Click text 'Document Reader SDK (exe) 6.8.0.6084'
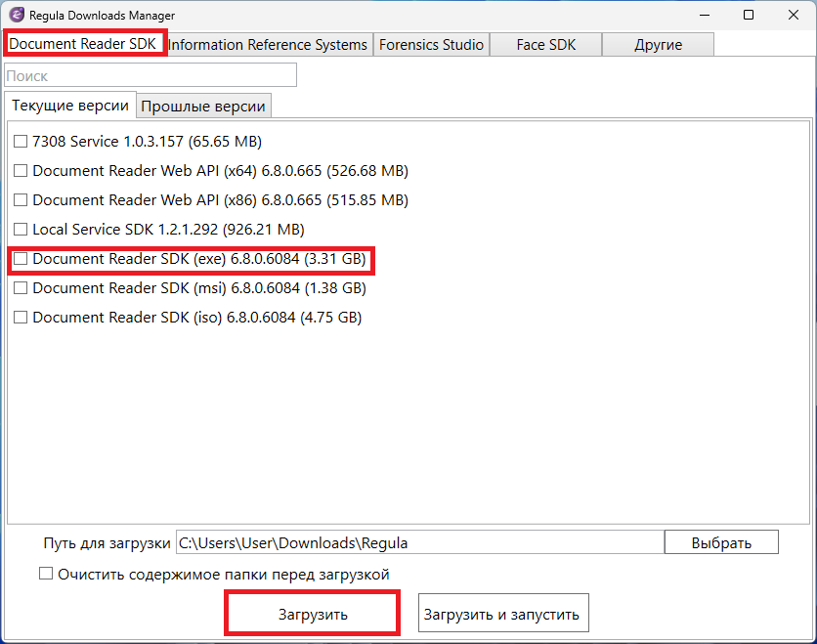The image size is (817, 644). [x=166, y=258]
